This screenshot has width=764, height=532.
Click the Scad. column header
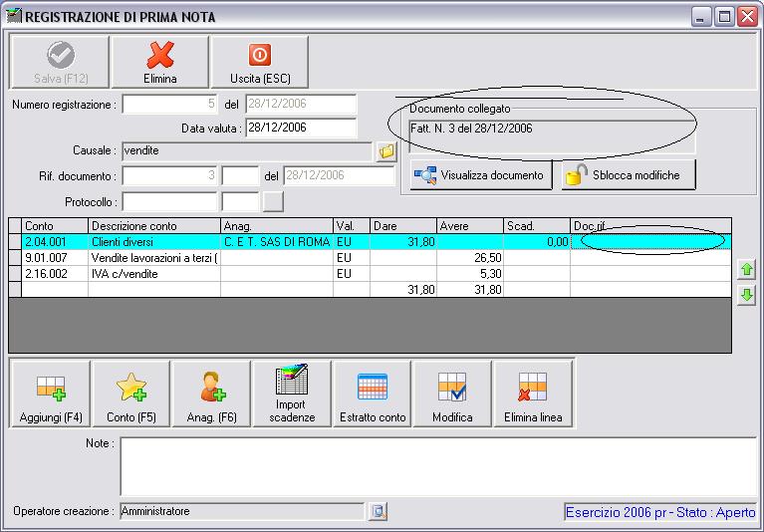[537, 226]
